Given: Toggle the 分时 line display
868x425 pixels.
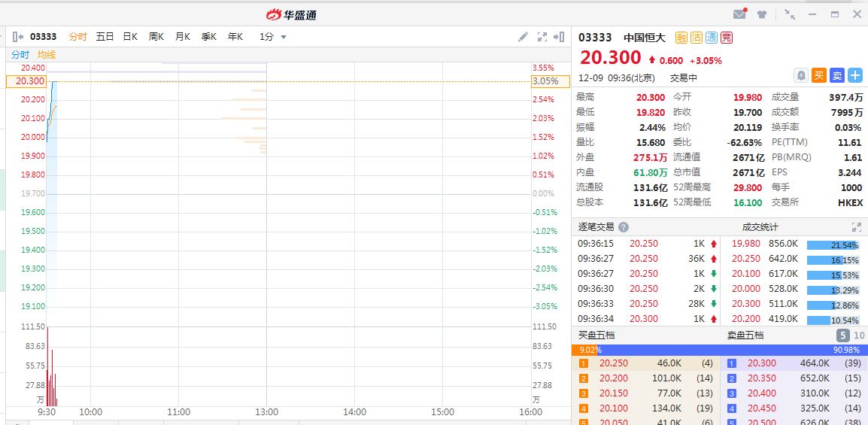Looking at the screenshot, I should (20, 55).
